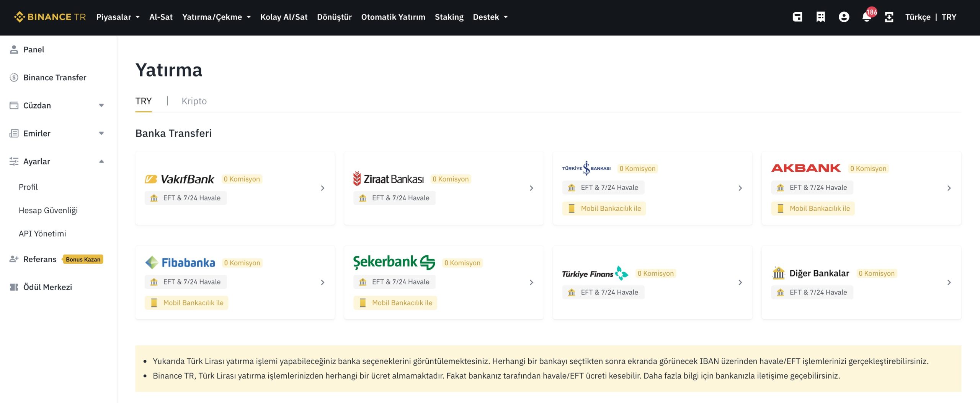
Task: Open Staking from the top menu
Action: (x=449, y=17)
